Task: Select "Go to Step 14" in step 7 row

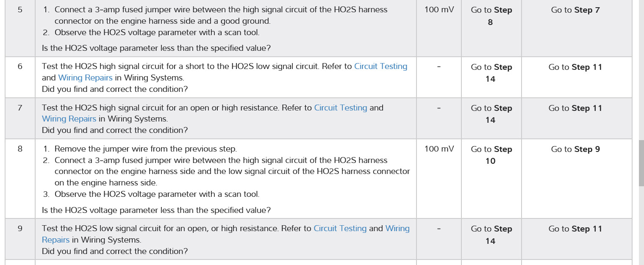Action: [x=491, y=114]
